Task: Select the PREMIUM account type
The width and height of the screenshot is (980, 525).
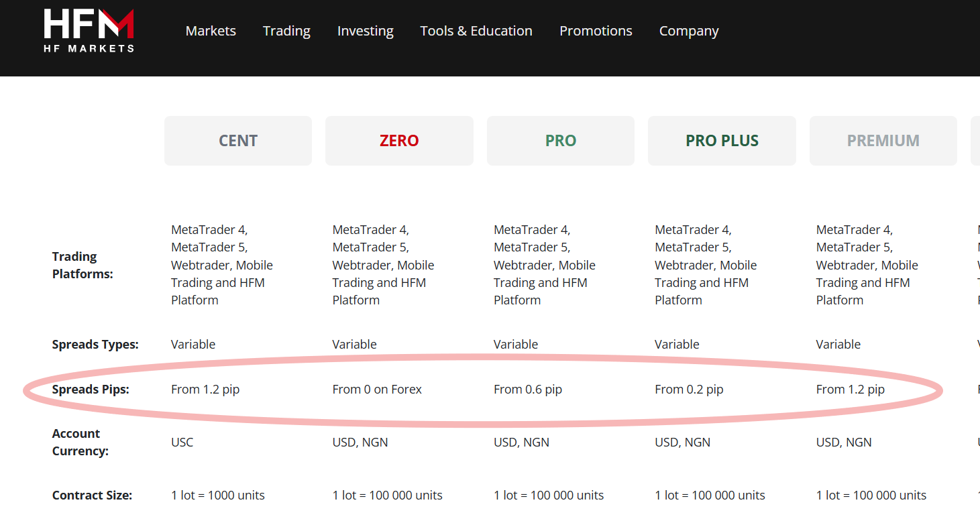Action: 883,141
